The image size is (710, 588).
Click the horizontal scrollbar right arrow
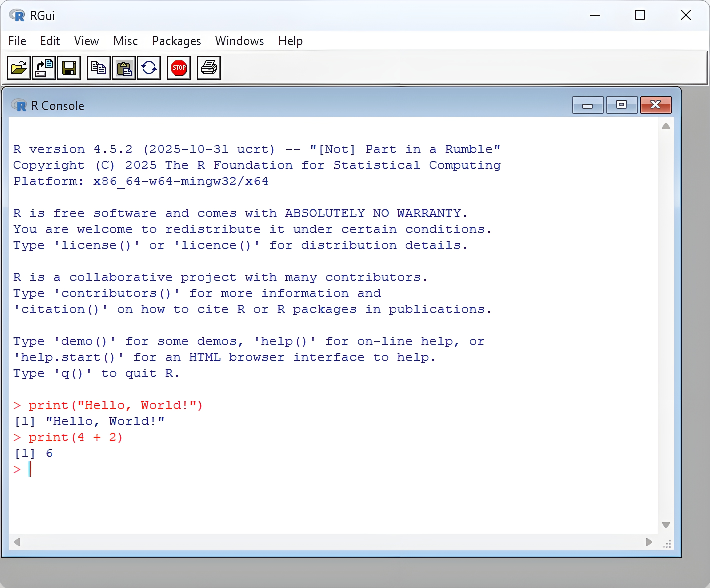(x=648, y=542)
